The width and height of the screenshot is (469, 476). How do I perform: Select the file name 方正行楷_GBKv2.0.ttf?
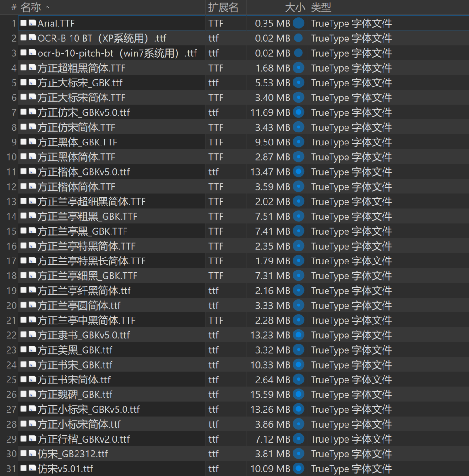click(84, 439)
